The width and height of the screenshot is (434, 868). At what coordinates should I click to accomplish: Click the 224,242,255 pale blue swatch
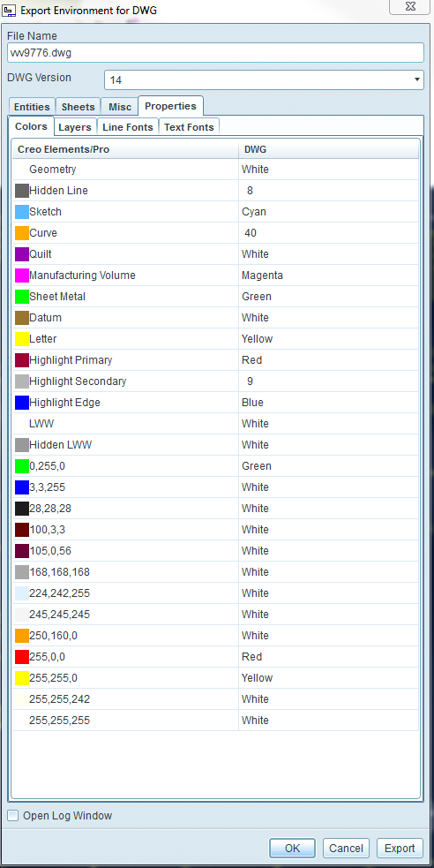22,593
